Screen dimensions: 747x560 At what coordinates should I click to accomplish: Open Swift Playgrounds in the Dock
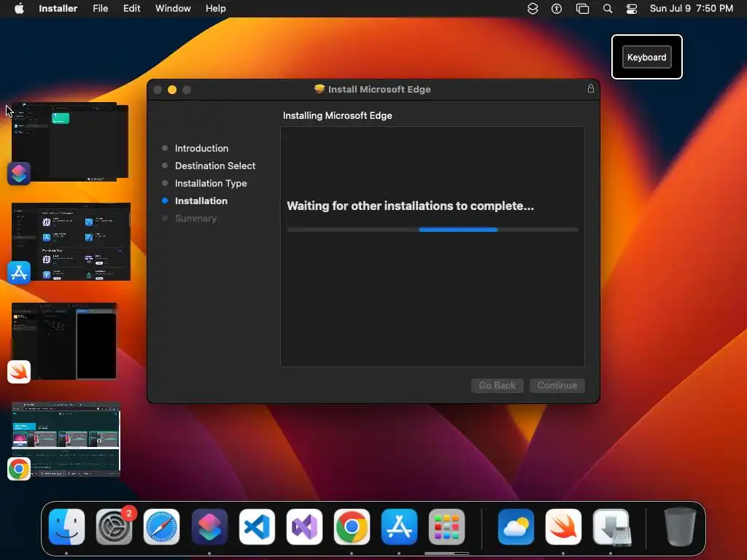(x=563, y=526)
